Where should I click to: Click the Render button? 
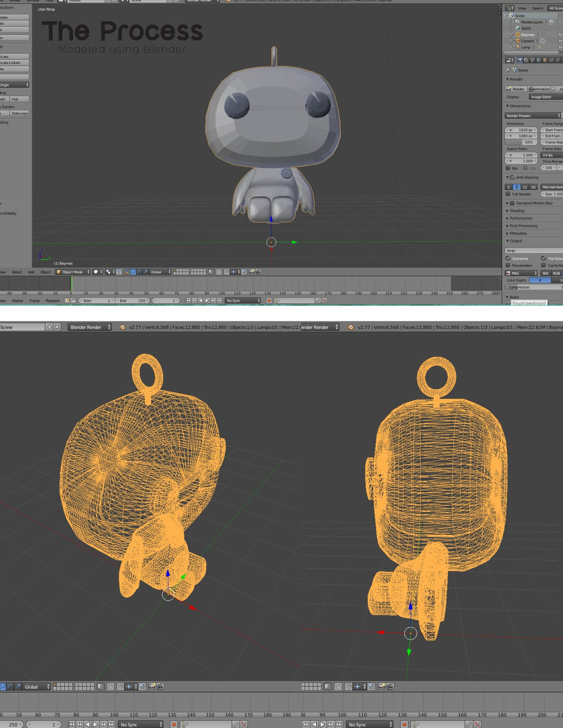click(x=516, y=89)
